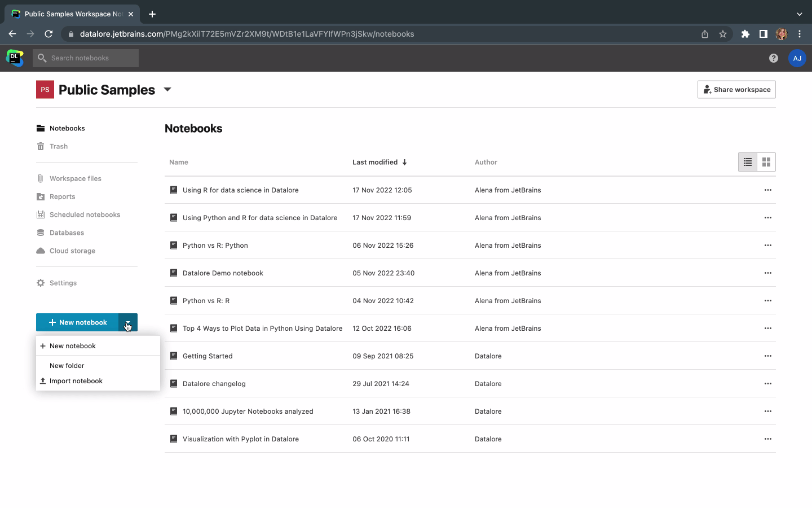
Task: Open the Databases section
Action: click(67, 233)
